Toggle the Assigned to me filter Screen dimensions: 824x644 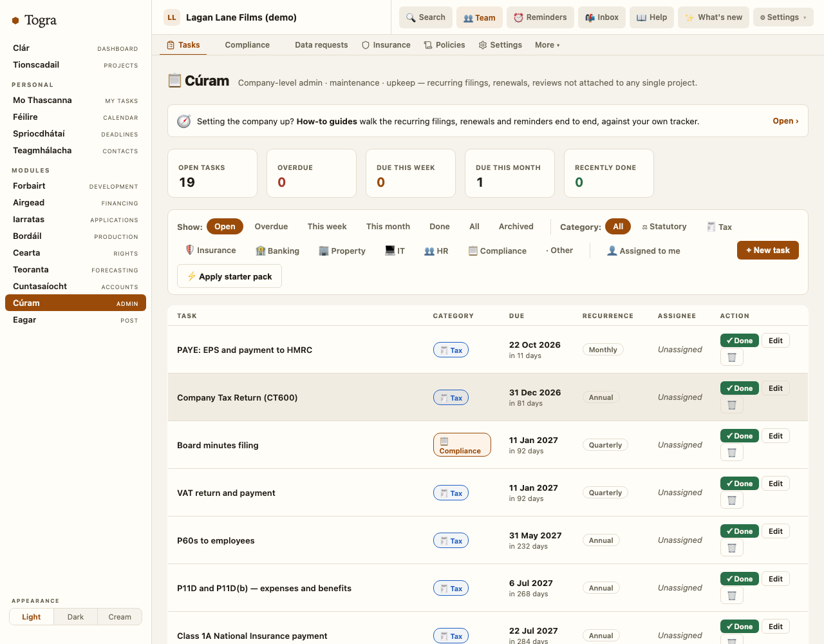coord(643,251)
